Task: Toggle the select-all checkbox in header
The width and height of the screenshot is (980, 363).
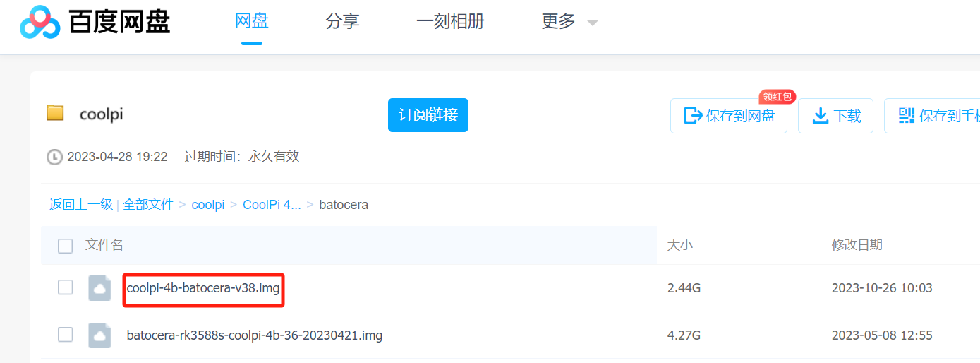Action: coord(66,246)
